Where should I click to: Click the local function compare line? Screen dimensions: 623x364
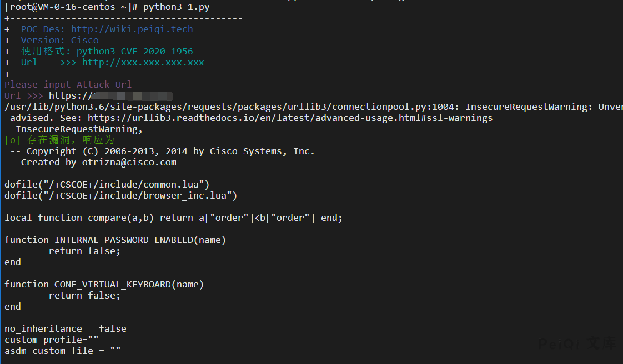pyautogui.click(x=173, y=218)
